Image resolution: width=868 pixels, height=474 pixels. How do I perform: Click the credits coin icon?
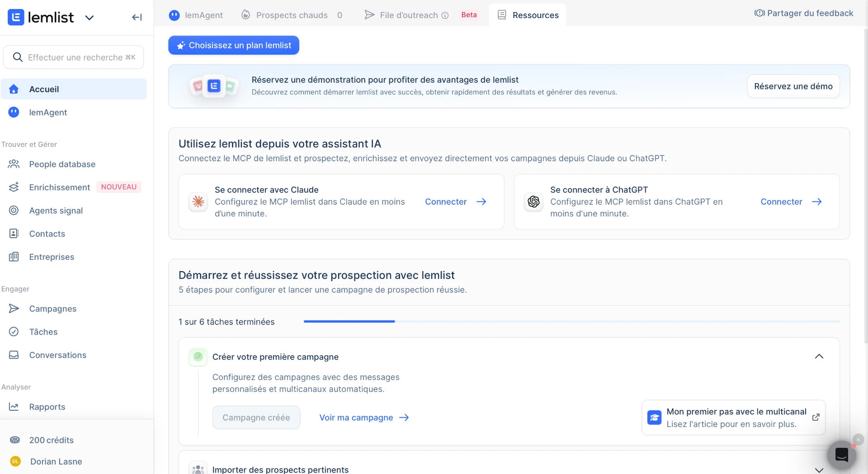(15, 440)
